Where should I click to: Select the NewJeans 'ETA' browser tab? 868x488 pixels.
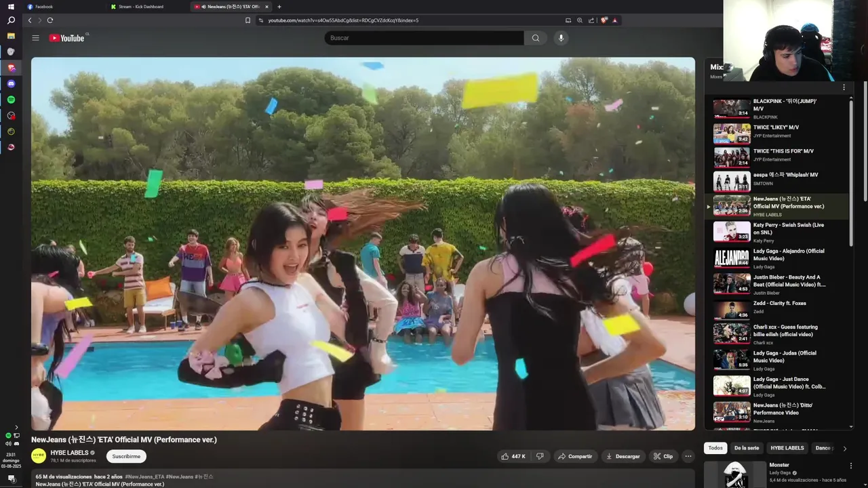pos(231,7)
